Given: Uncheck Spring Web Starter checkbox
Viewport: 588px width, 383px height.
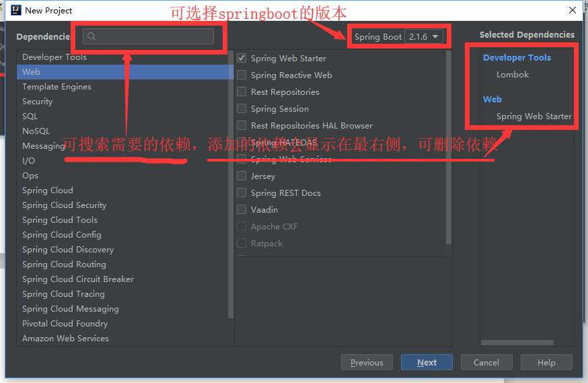Looking at the screenshot, I should 242,58.
